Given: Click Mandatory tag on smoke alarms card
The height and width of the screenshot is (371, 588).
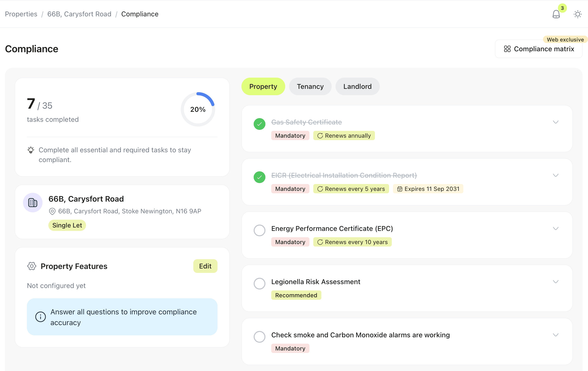Looking at the screenshot, I should (x=290, y=349).
